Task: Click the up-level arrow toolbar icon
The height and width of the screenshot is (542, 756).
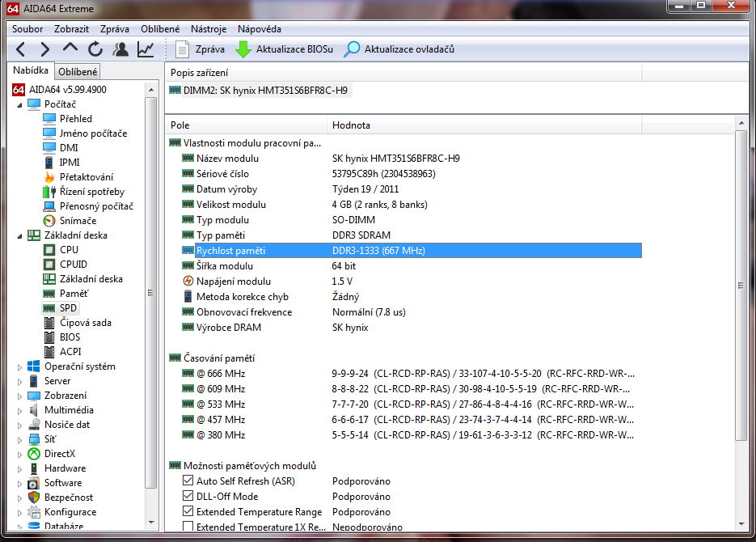Action: click(70, 49)
